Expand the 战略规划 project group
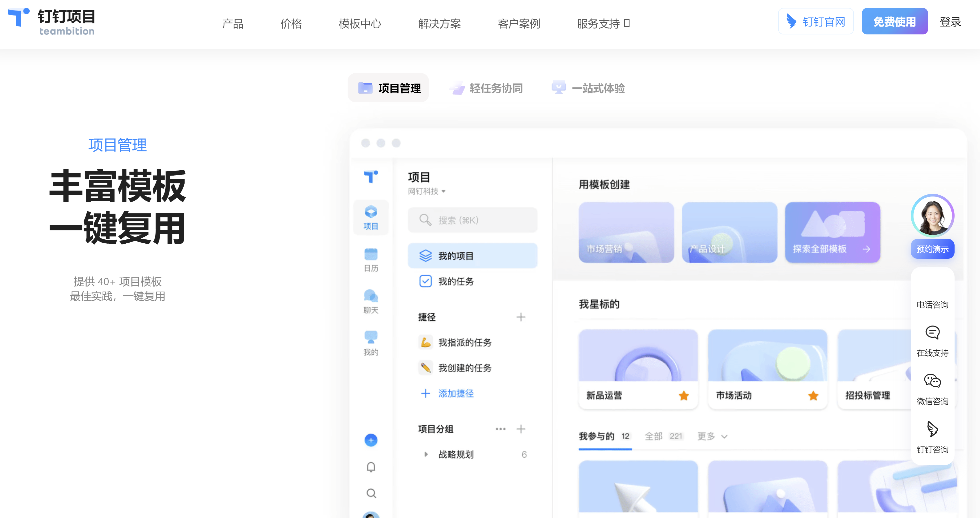This screenshot has height=518, width=980. coord(426,454)
